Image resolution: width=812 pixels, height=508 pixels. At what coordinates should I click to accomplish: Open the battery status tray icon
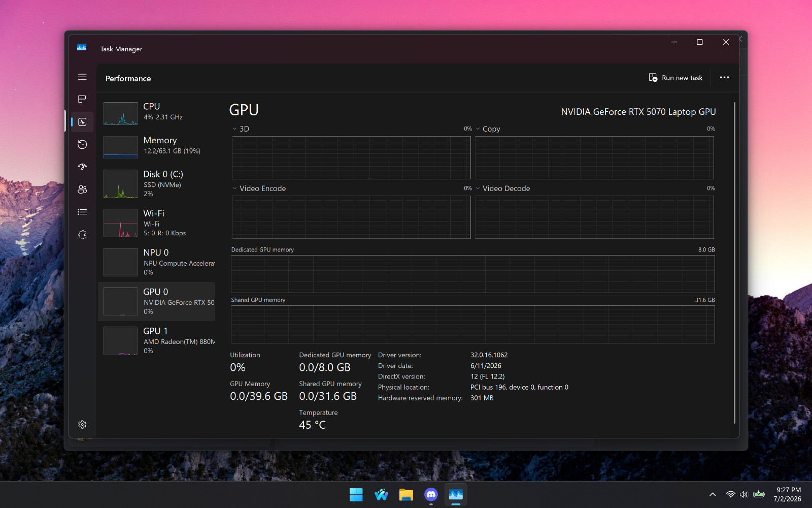(x=759, y=494)
